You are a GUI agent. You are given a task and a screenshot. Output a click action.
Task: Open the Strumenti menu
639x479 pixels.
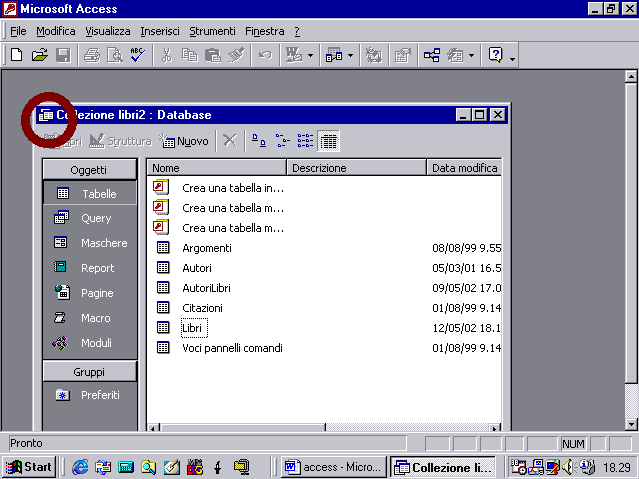pyautogui.click(x=212, y=31)
